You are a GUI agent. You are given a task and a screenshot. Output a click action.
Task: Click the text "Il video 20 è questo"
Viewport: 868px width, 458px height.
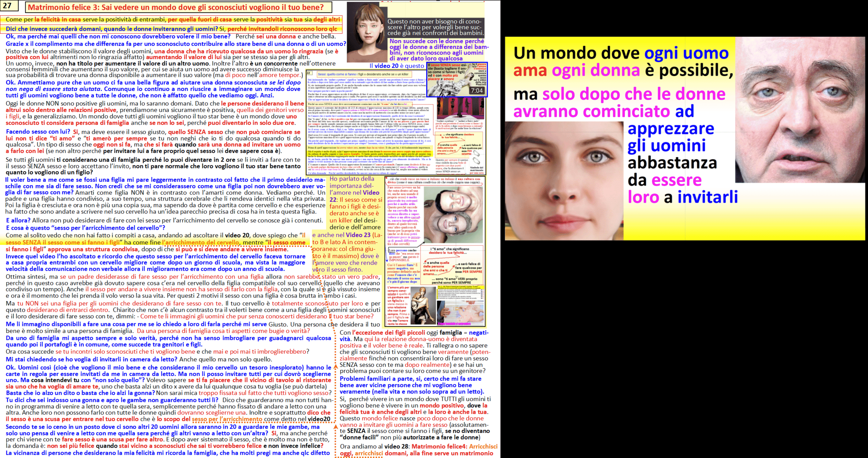(397, 66)
